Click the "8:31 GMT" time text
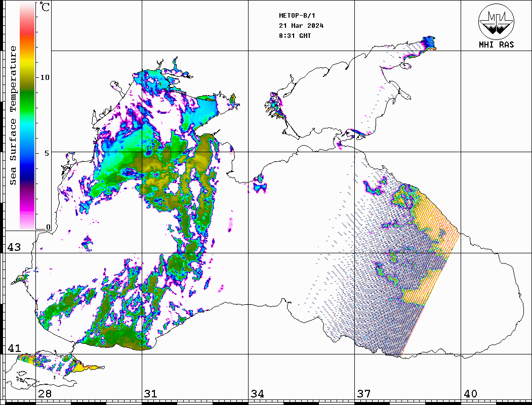 [x=295, y=35]
